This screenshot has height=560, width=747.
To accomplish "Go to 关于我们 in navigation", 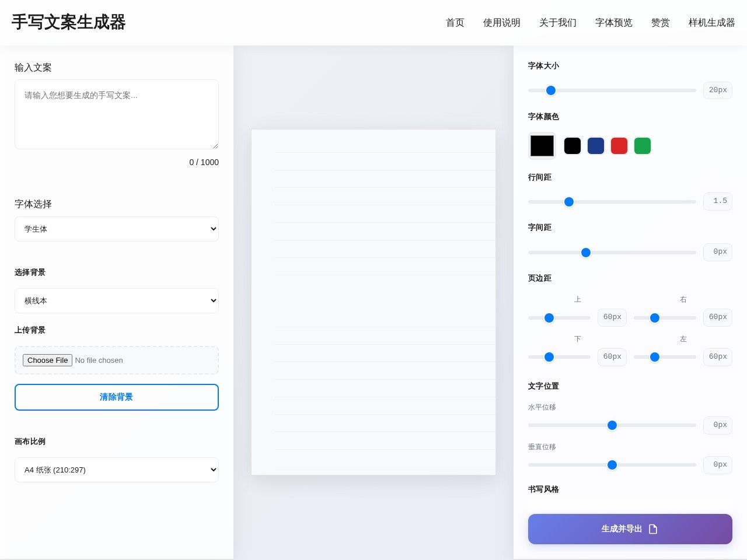I will [558, 23].
